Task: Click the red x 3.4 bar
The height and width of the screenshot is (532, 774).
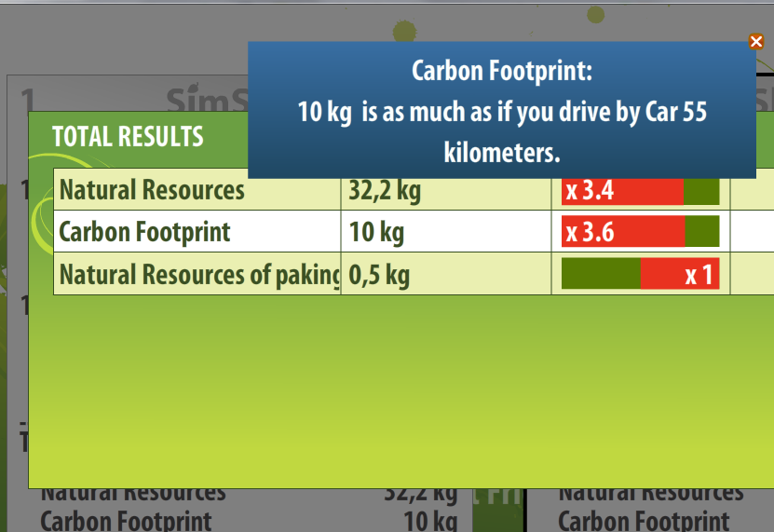Action: pos(621,190)
